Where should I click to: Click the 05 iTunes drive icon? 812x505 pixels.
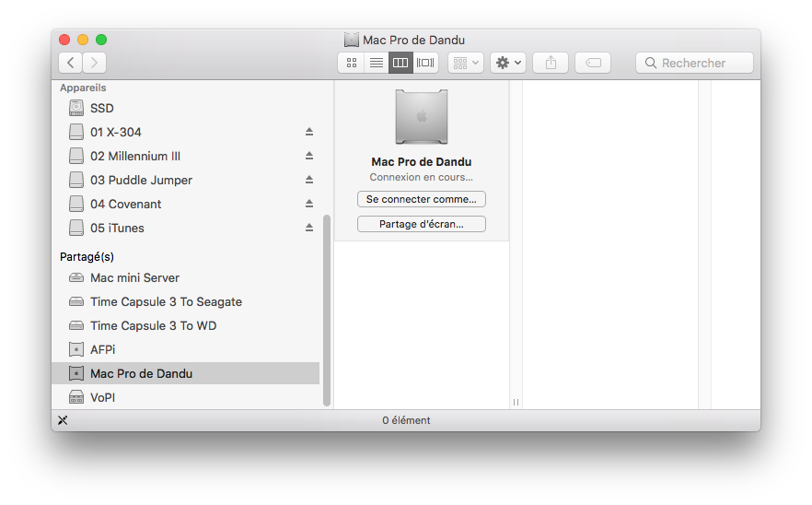click(76, 227)
